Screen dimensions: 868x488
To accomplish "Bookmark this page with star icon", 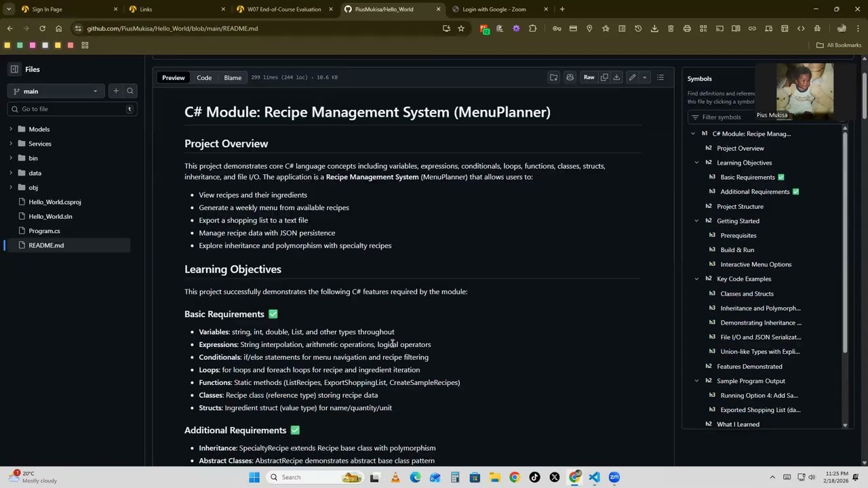I will tap(461, 28).
